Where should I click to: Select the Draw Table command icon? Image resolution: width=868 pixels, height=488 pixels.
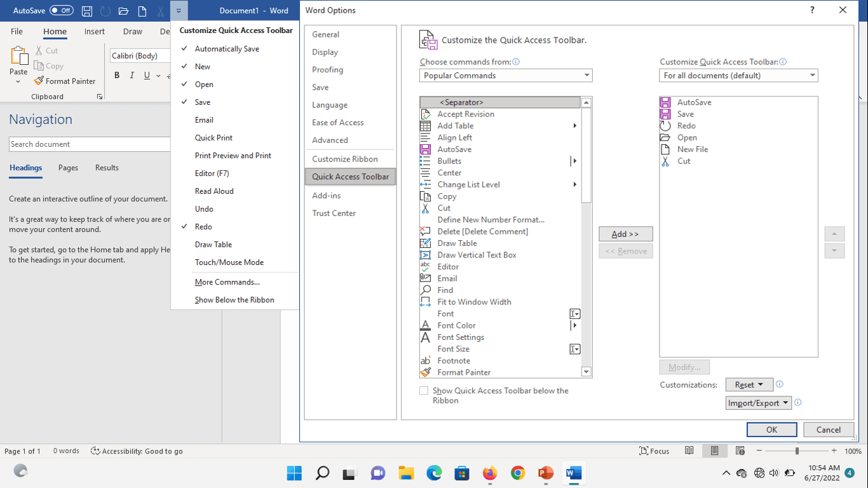tap(425, 243)
